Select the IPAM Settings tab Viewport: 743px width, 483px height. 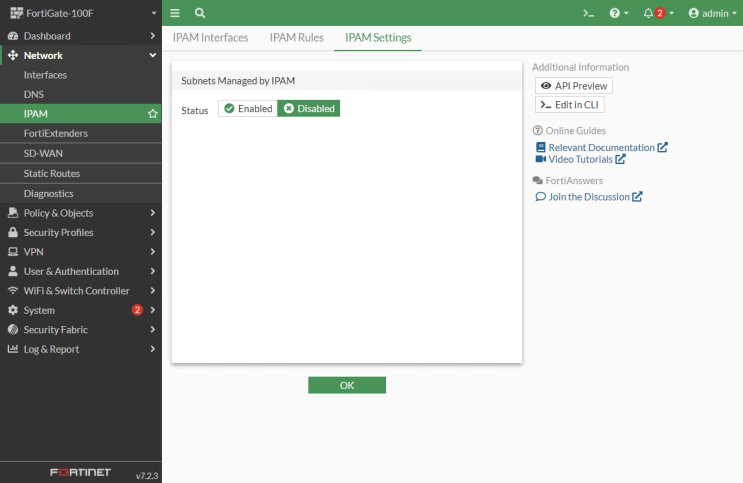378,37
